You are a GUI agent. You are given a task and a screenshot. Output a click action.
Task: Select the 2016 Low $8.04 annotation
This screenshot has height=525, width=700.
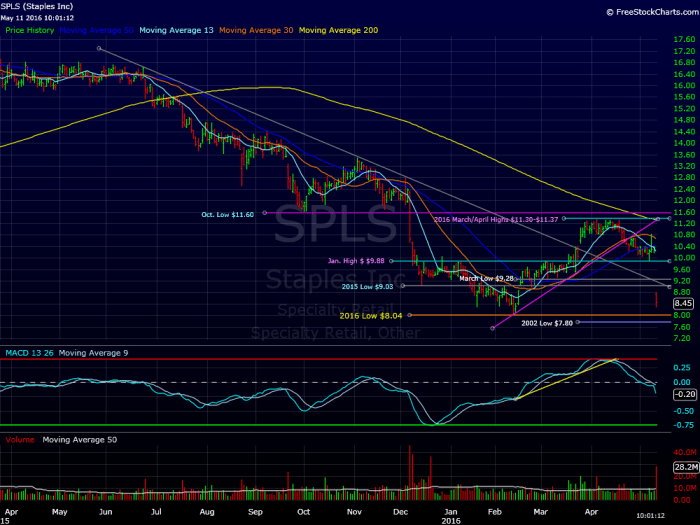371,316
